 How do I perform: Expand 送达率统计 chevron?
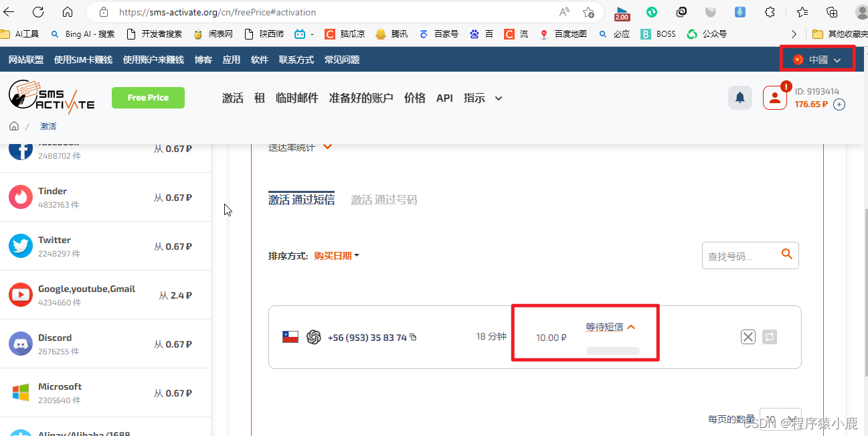(328, 147)
